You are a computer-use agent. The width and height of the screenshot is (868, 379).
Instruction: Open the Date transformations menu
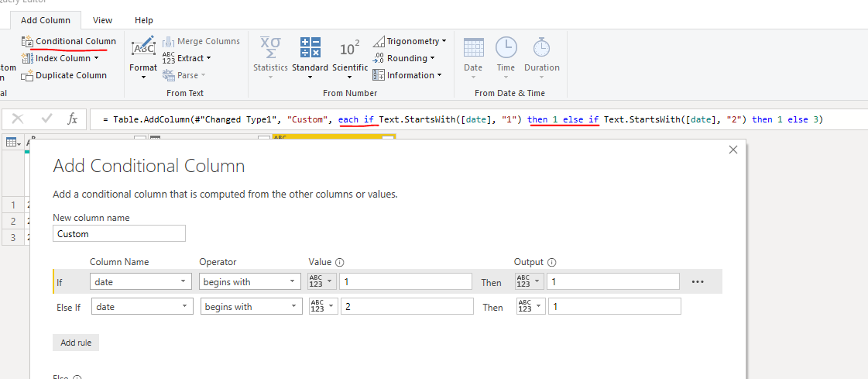[x=473, y=57]
